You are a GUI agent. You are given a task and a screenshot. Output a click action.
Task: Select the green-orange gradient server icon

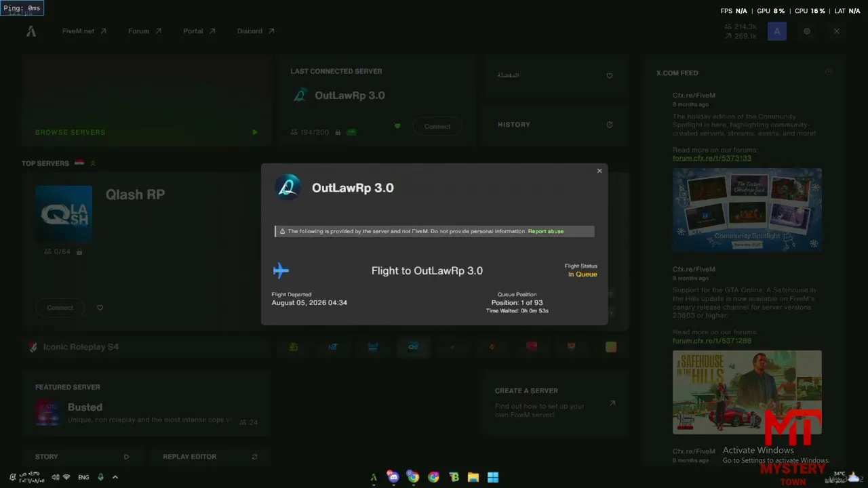pos(611,347)
